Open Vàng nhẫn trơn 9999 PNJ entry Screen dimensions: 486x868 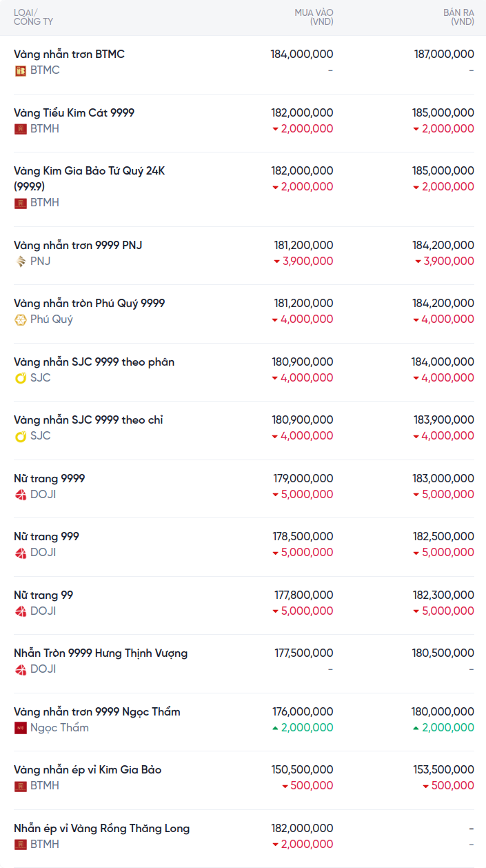coord(78,245)
